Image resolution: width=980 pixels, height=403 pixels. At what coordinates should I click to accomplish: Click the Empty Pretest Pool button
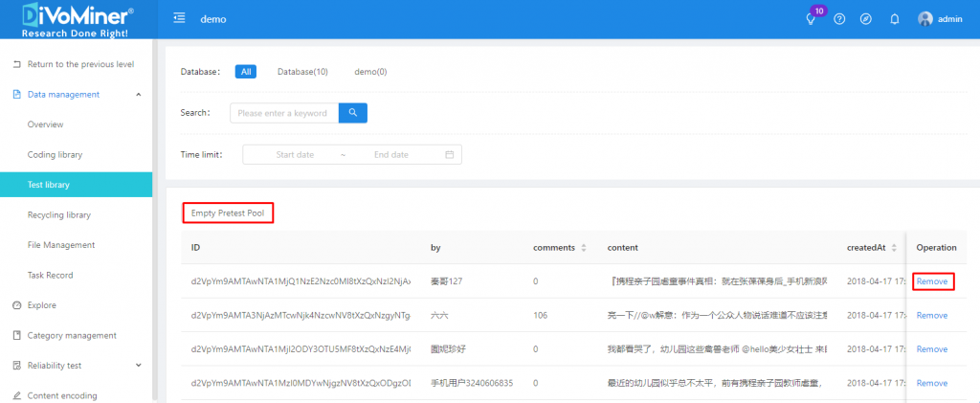coord(228,213)
